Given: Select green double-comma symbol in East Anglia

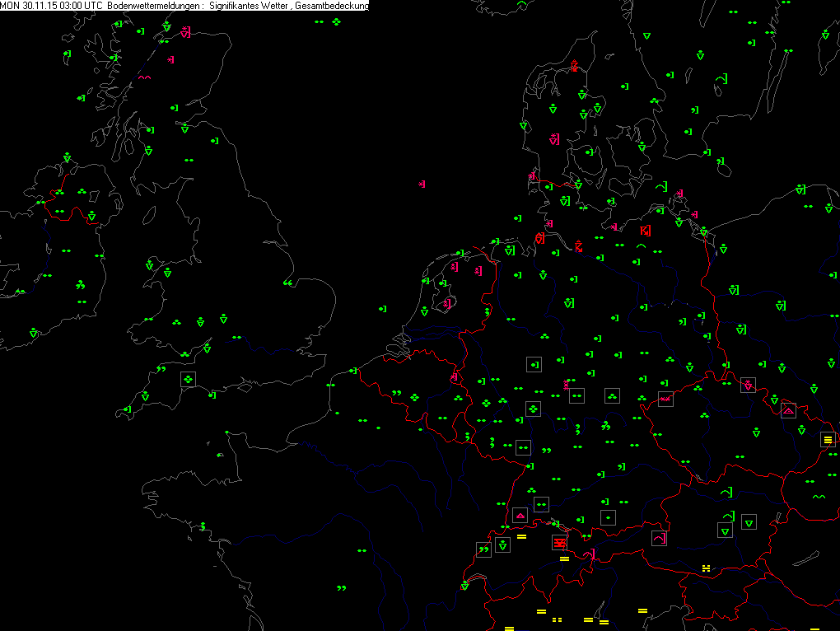Looking at the screenshot, I should click(x=287, y=283).
